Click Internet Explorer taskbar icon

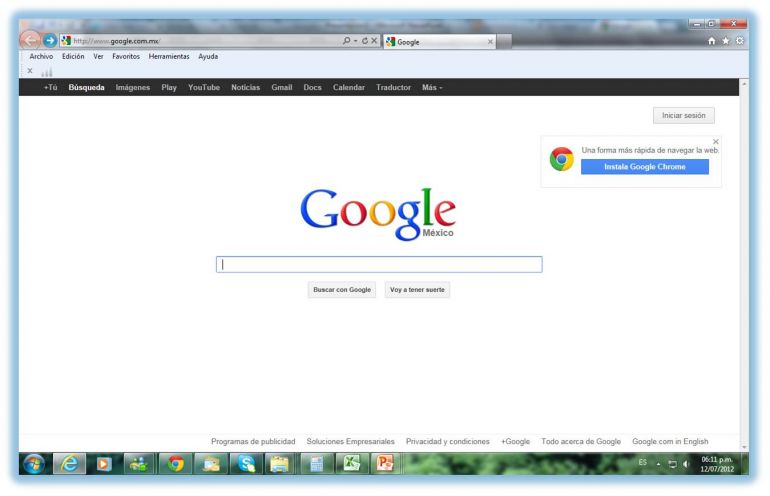click(70, 464)
